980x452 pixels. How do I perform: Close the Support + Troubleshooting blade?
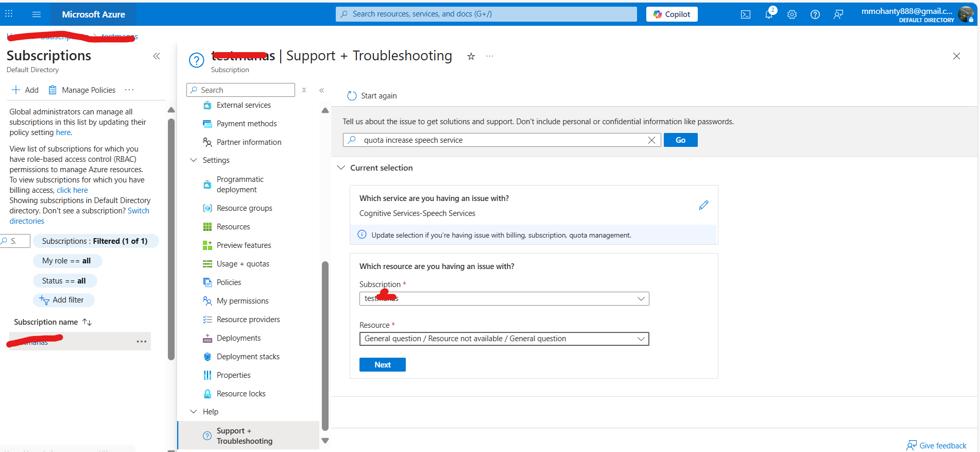pyautogui.click(x=956, y=56)
